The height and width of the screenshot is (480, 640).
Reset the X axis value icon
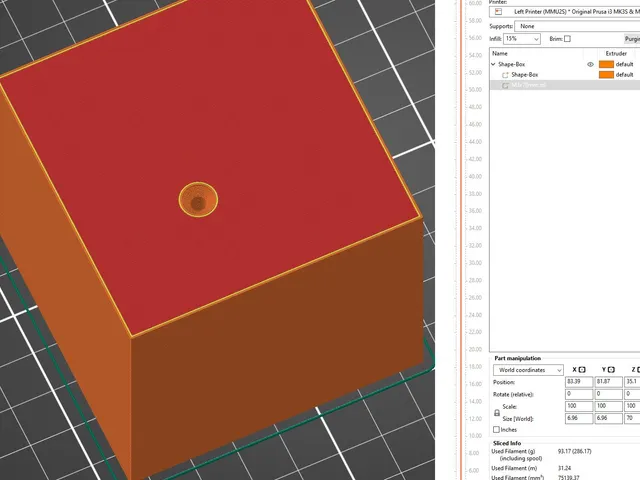582,370
